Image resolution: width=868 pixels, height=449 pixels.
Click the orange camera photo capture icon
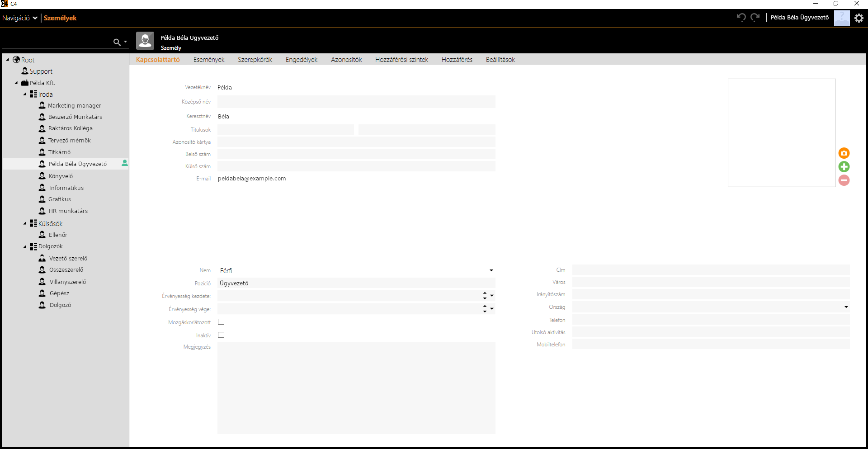coord(844,153)
